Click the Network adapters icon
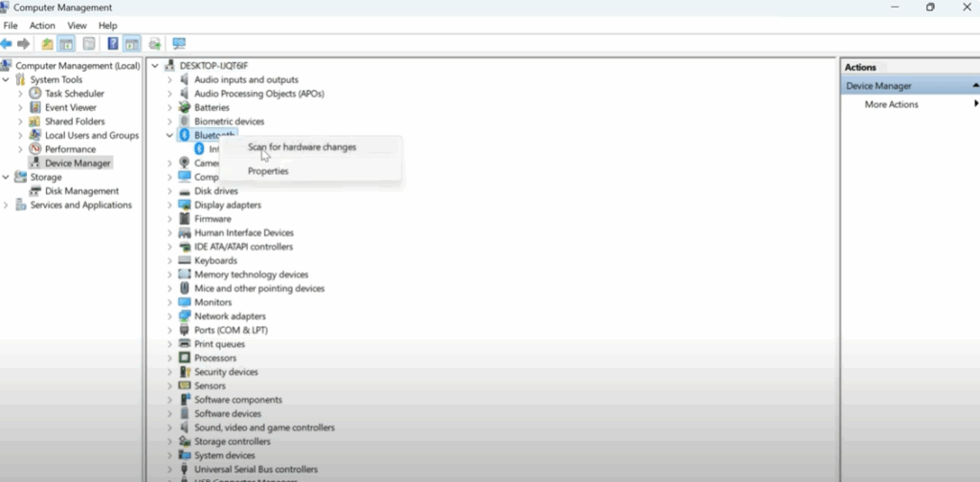The image size is (980, 482). click(x=185, y=316)
